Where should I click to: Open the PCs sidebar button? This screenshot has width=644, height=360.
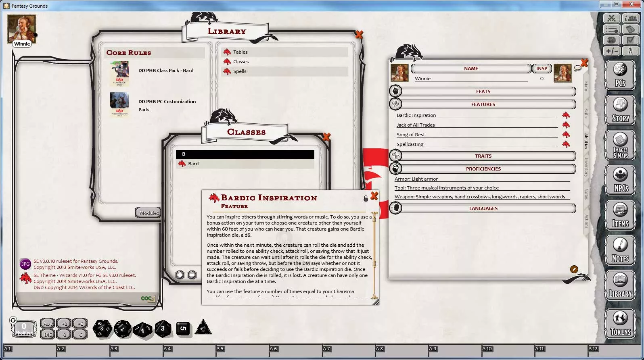(x=620, y=75)
